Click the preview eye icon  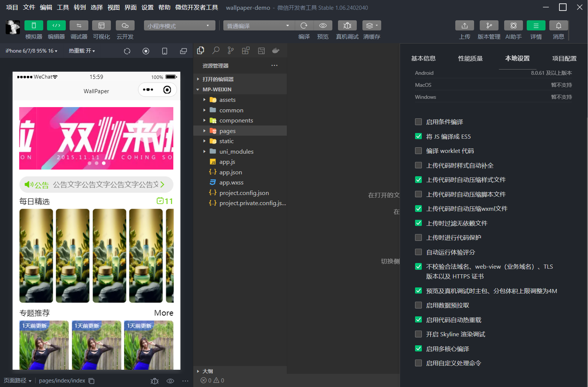coord(323,26)
